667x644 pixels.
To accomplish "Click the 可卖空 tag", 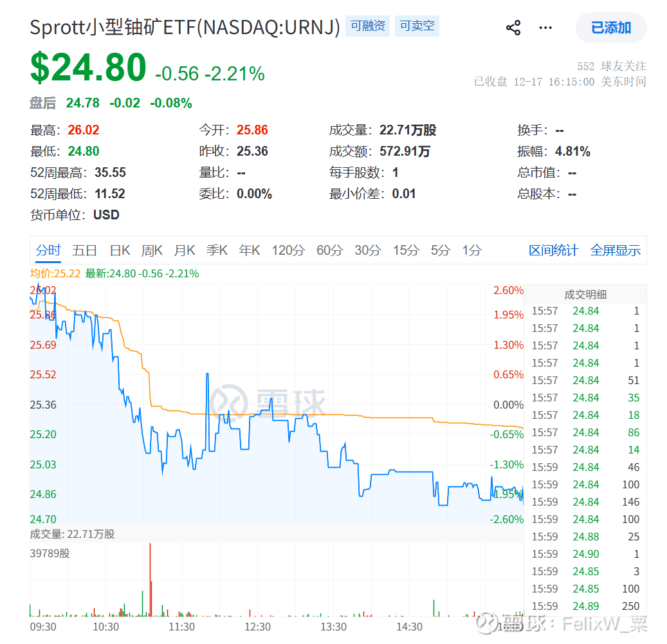I will [417, 26].
